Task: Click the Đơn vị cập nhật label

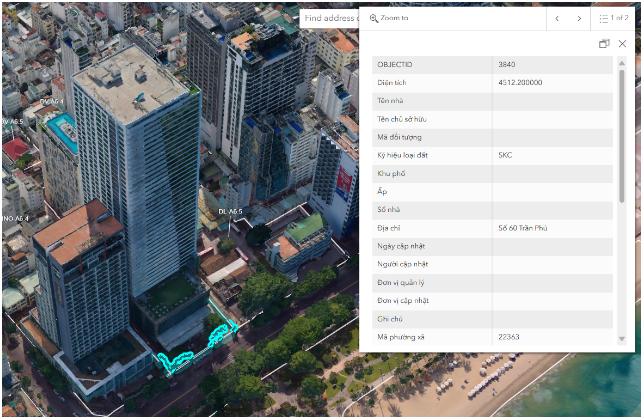Action: tap(402, 301)
